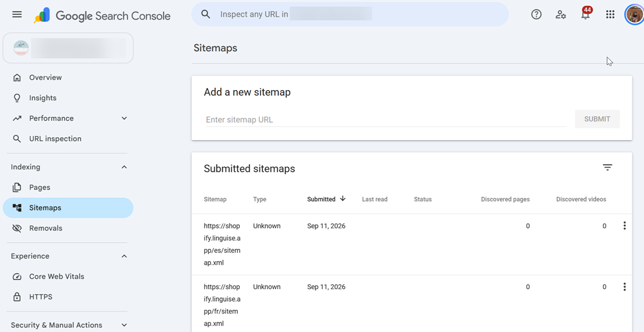Open the account profile avatar
Image resolution: width=644 pixels, height=332 pixels.
tap(634, 14)
